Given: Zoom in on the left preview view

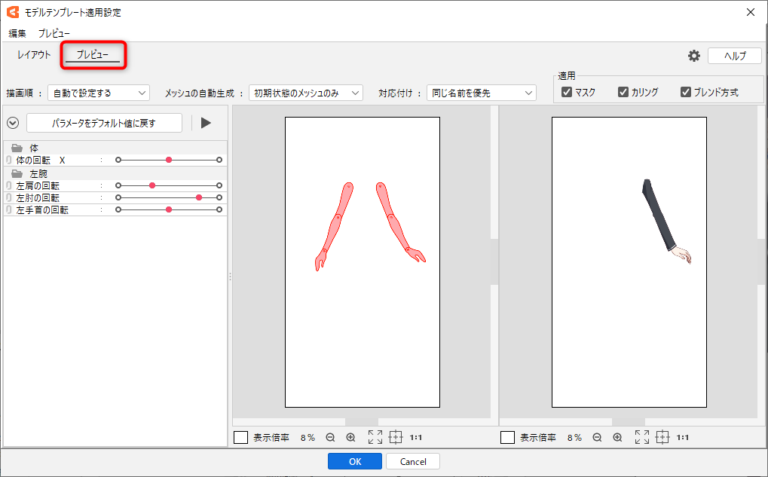Looking at the screenshot, I should click(x=351, y=437).
